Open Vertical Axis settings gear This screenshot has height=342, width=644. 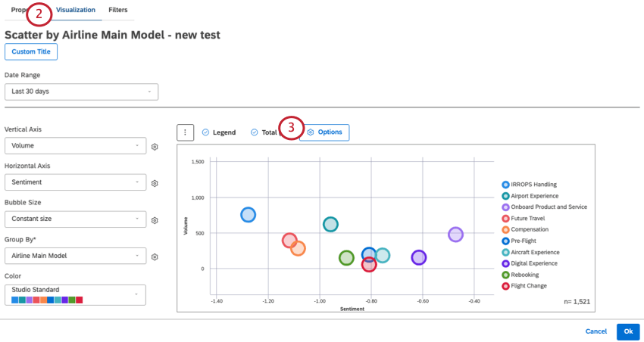[155, 147]
